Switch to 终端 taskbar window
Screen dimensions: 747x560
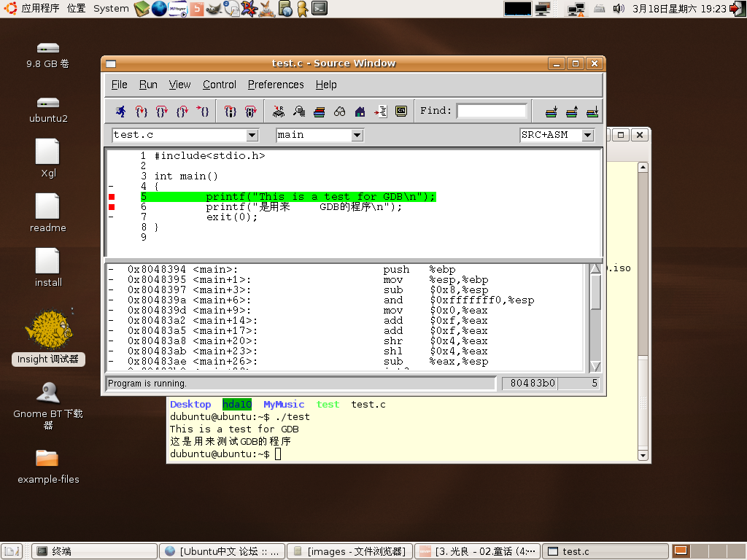94,551
